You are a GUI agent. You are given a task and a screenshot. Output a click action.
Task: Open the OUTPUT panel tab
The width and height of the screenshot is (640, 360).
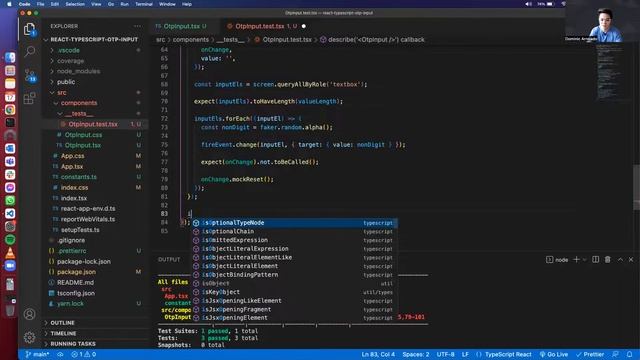[x=169, y=260]
